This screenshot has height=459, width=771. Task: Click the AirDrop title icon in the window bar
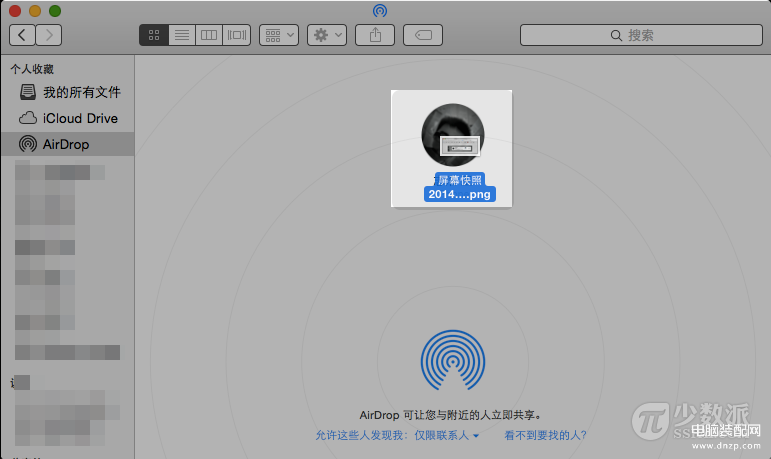coord(380,10)
